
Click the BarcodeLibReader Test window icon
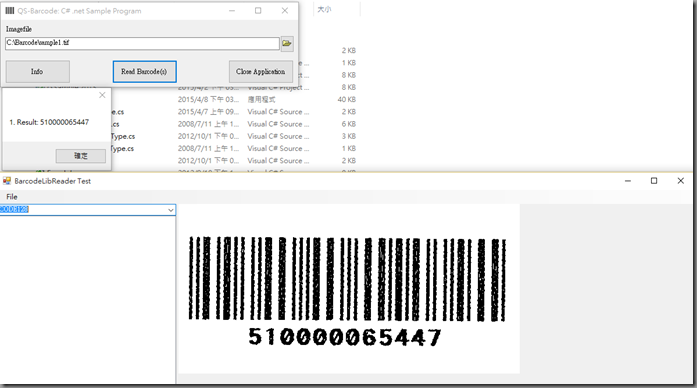7,181
